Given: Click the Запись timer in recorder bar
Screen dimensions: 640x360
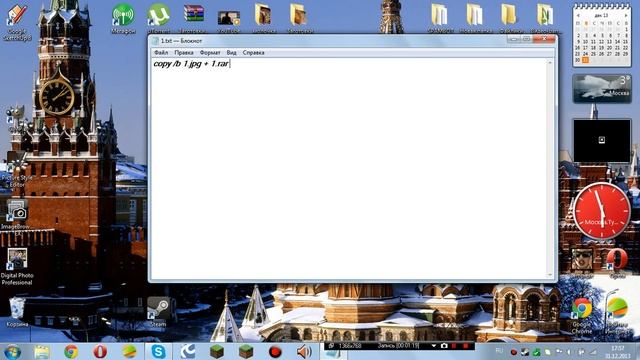Looking at the screenshot, I should (398, 346).
